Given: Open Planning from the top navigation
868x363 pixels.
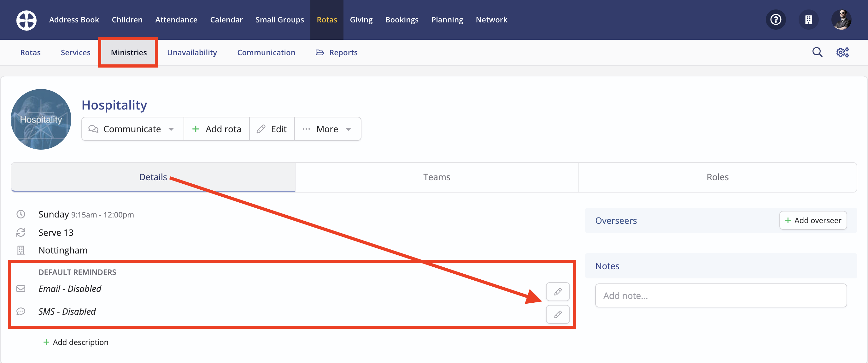Looking at the screenshot, I should coord(447,20).
